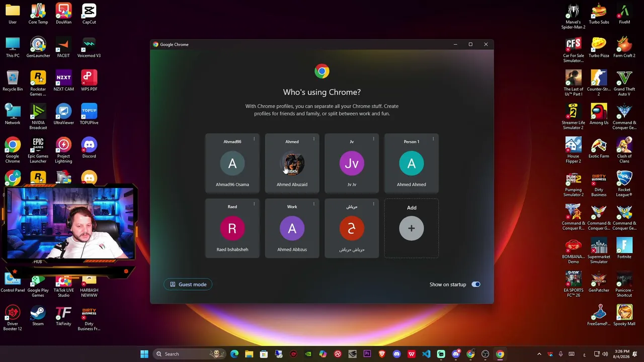Select the DouWan desktop icon
This screenshot has width=644, height=362.
pyautogui.click(x=63, y=14)
